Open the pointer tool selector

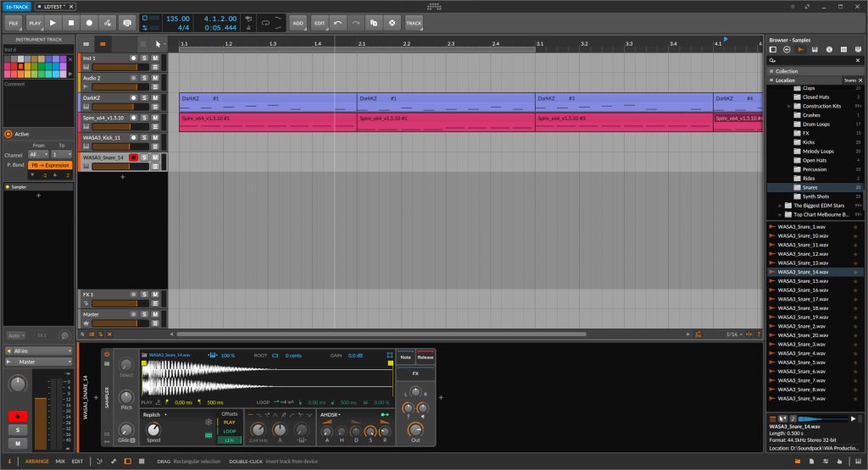(x=159, y=44)
